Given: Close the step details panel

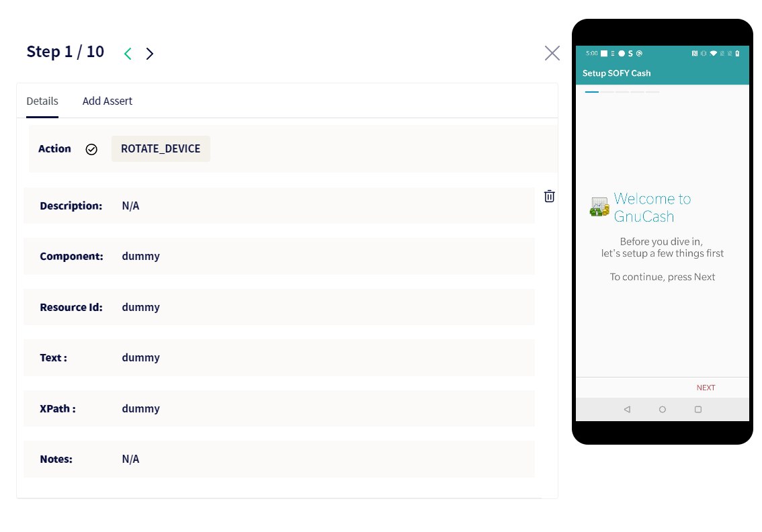Looking at the screenshot, I should click(552, 53).
